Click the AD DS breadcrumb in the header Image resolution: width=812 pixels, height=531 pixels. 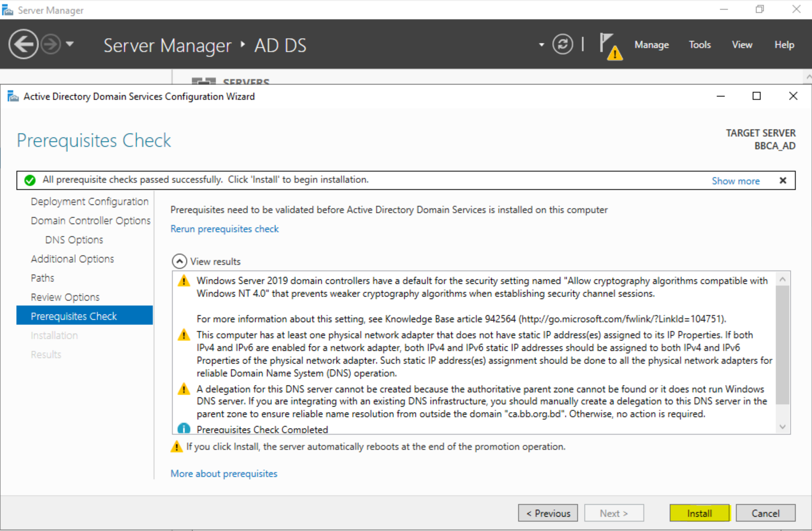[x=280, y=45]
